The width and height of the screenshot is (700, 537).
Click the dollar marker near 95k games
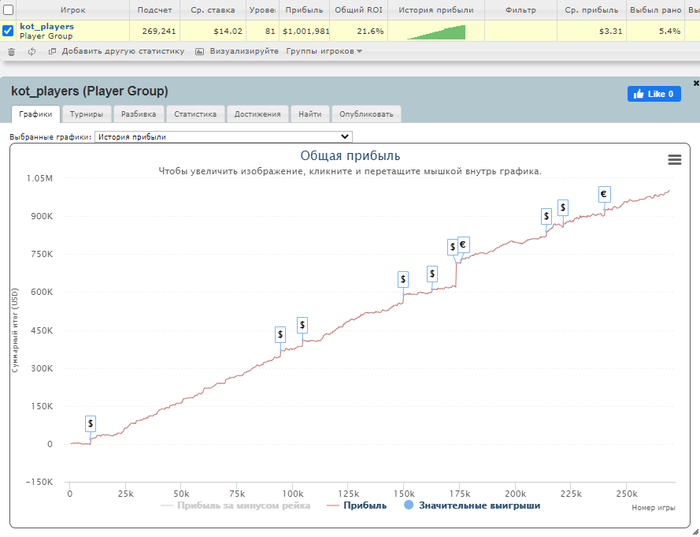tap(280, 334)
